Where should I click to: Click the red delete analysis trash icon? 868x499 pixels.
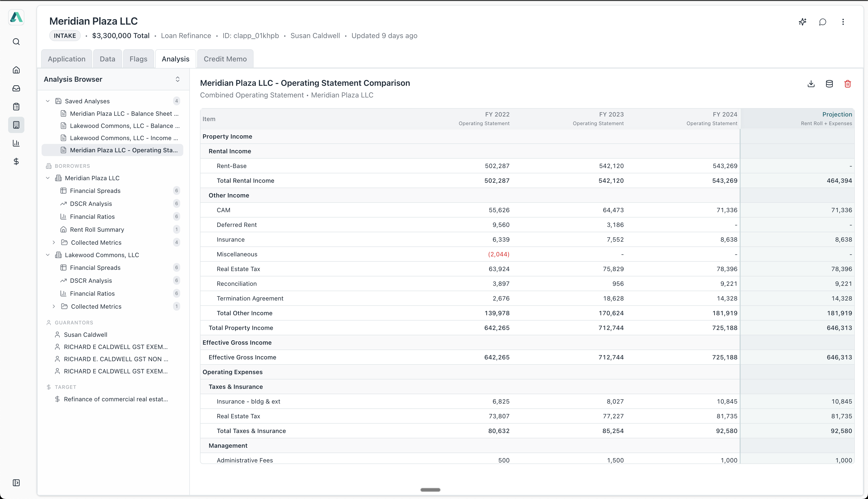(x=847, y=84)
